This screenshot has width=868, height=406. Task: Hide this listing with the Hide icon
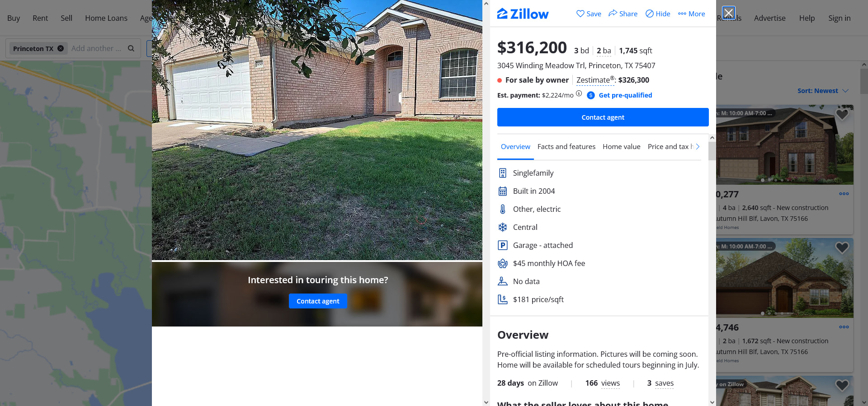pyautogui.click(x=649, y=14)
